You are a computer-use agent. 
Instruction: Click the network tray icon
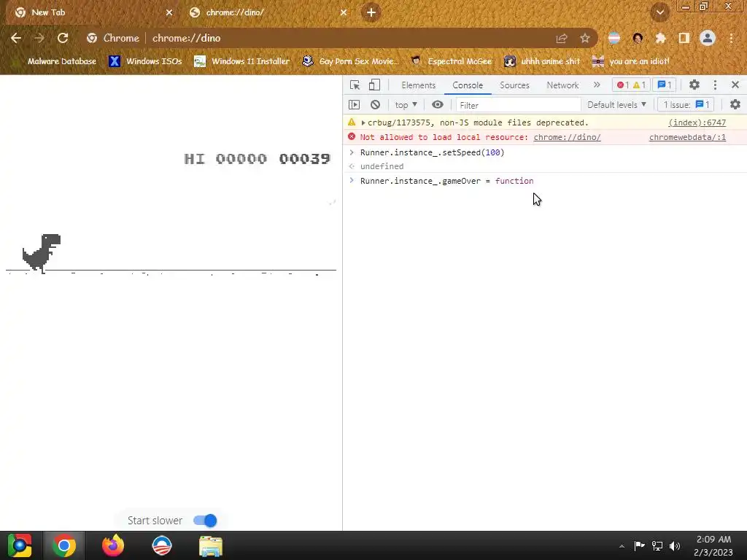tap(657, 545)
